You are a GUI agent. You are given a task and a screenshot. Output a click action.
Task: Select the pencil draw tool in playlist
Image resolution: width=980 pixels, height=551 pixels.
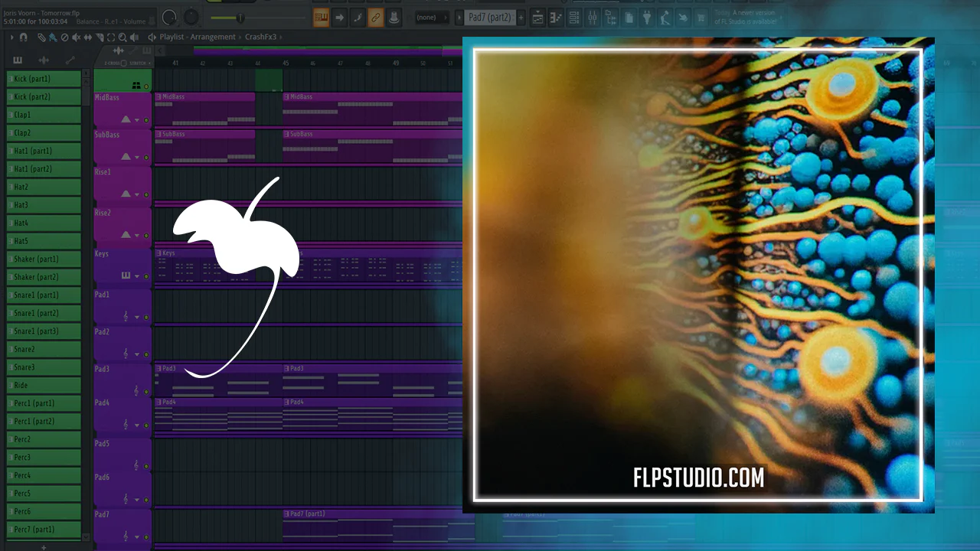[42, 37]
